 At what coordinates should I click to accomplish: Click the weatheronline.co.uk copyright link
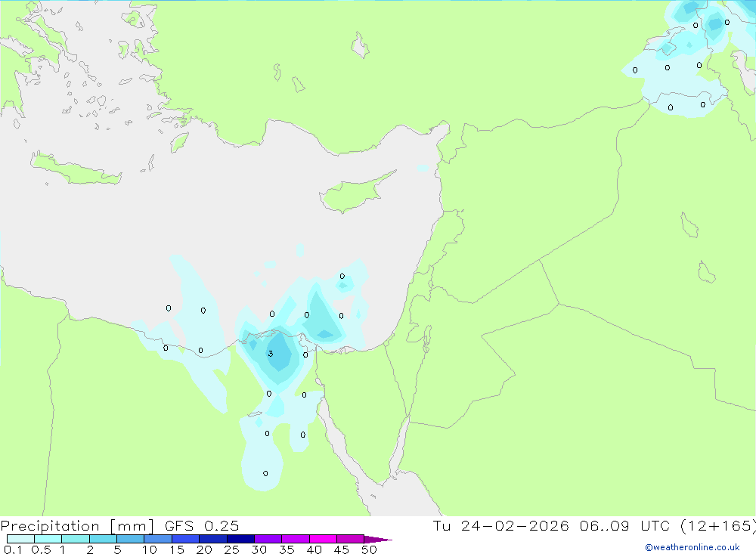tap(692, 547)
